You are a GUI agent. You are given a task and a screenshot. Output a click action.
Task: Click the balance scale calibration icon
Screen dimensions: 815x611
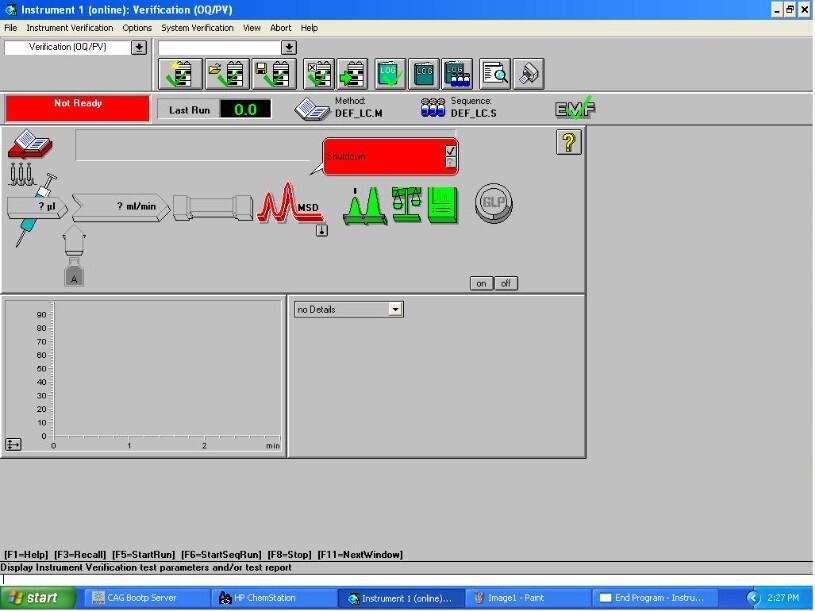point(407,204)
